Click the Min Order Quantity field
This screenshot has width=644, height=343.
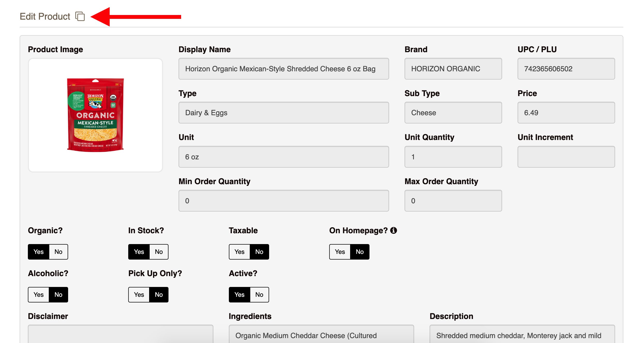coord(284,201)
